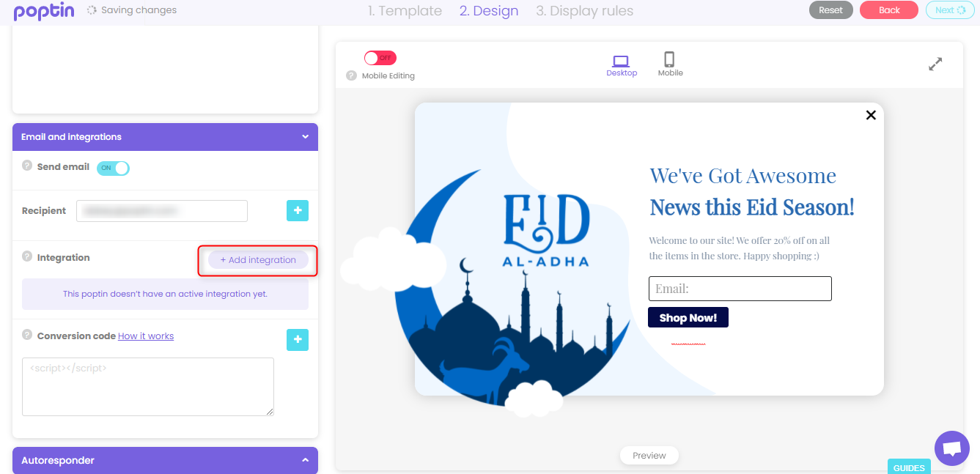Select the "We've Got Awesome" headline
Image resolution: width=980 pixels, height=474 pixels.
point(743,176)
